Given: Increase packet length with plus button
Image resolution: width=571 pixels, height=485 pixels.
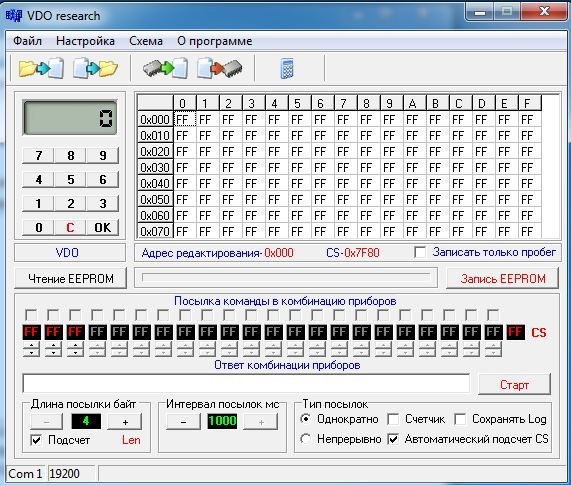Looking at the screenshot, I should click(125, 422).
